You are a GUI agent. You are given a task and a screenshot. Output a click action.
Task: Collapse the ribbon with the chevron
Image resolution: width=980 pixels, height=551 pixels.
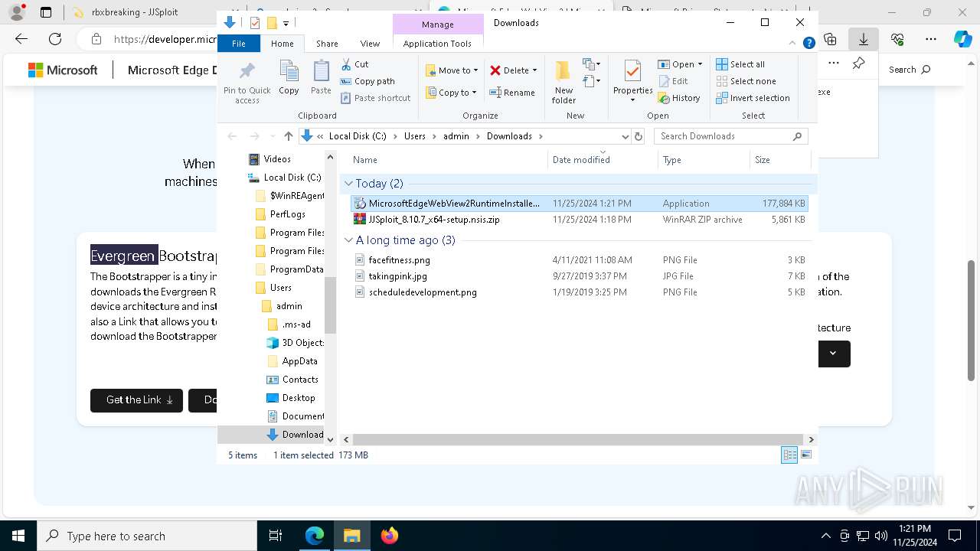pos(794,44)
